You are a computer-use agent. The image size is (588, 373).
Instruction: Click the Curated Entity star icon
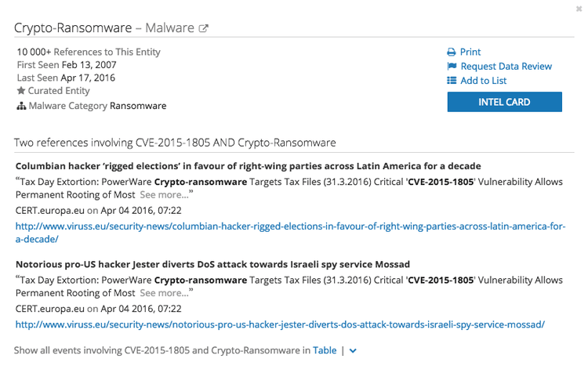coord(21,92)
